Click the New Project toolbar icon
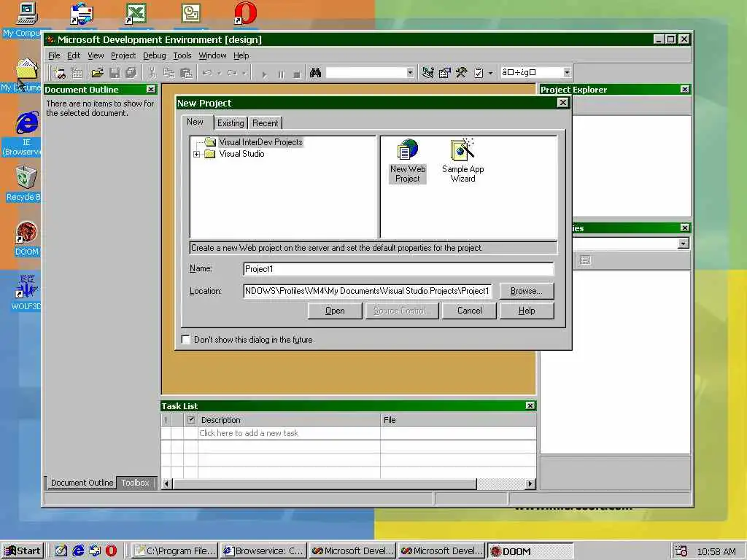Image resolution: width=747 pixels, height=560 pixels. coord(60,73)
